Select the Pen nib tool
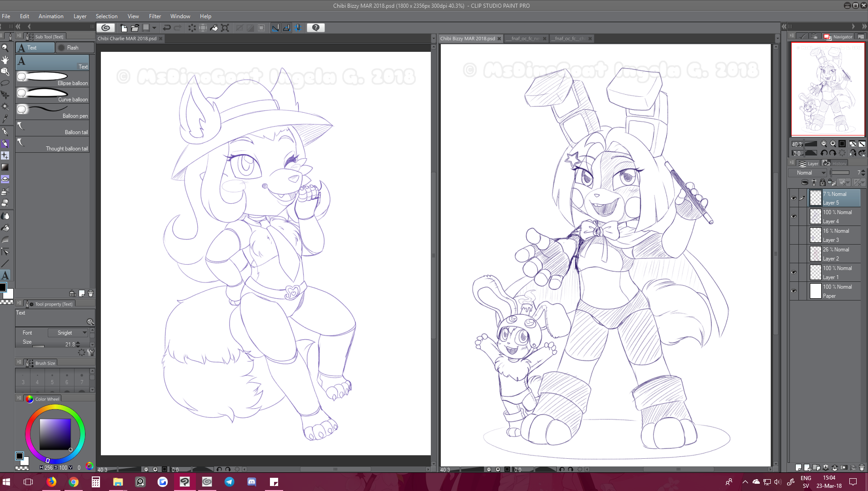Screen dimensions: 868x491 [5, 131]
